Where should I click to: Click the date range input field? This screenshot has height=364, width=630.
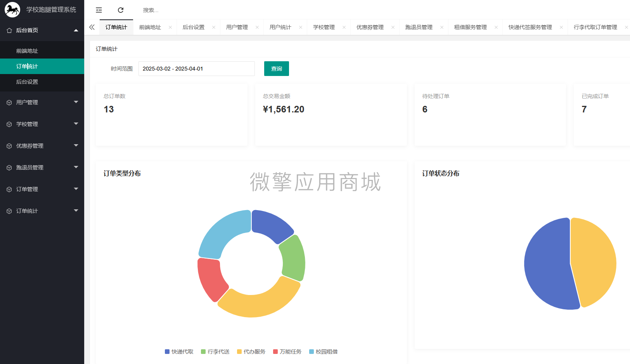197,69
